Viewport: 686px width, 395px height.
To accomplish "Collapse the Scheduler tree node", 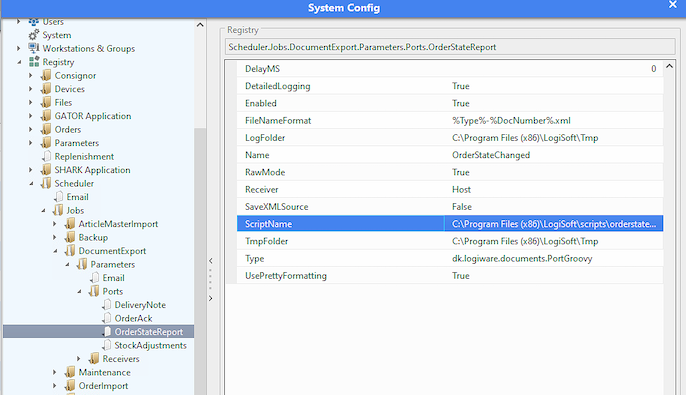I will (31, 183).
